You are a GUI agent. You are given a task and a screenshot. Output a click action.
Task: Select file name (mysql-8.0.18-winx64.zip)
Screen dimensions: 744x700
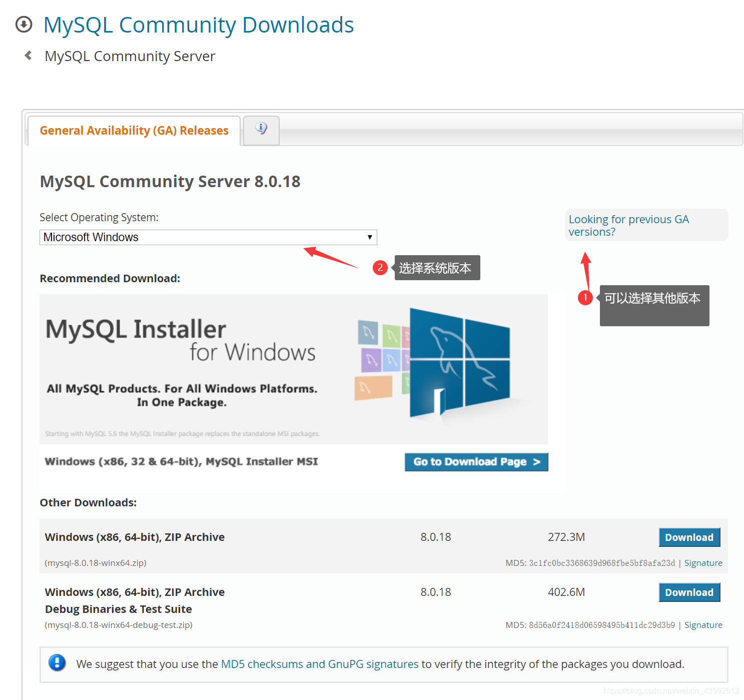tap(96, 563)
